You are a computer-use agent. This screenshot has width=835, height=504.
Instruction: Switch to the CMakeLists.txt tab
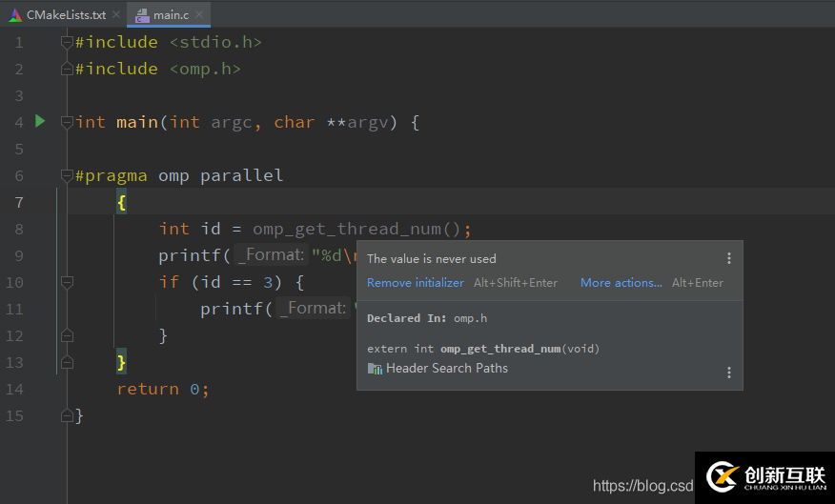[66, 15]
